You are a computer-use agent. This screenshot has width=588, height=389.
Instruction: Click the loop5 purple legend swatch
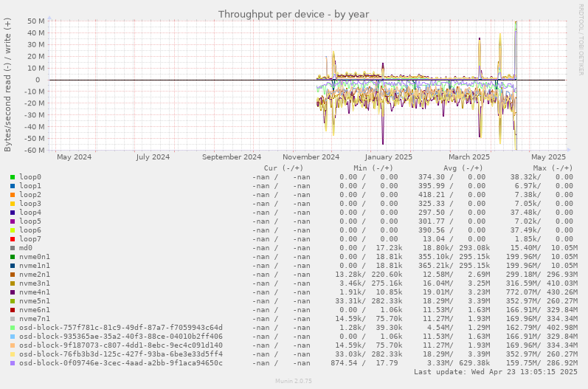click(13, 221)
